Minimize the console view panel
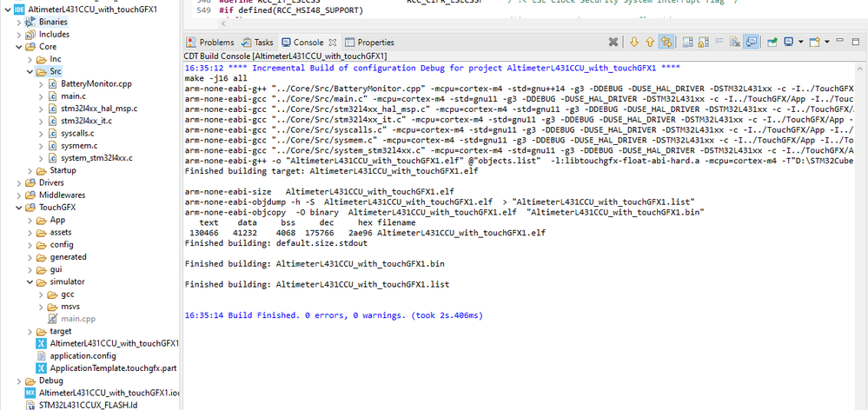Image resolution: width=868 pixels, height=410 pixels. click(840, 41)
